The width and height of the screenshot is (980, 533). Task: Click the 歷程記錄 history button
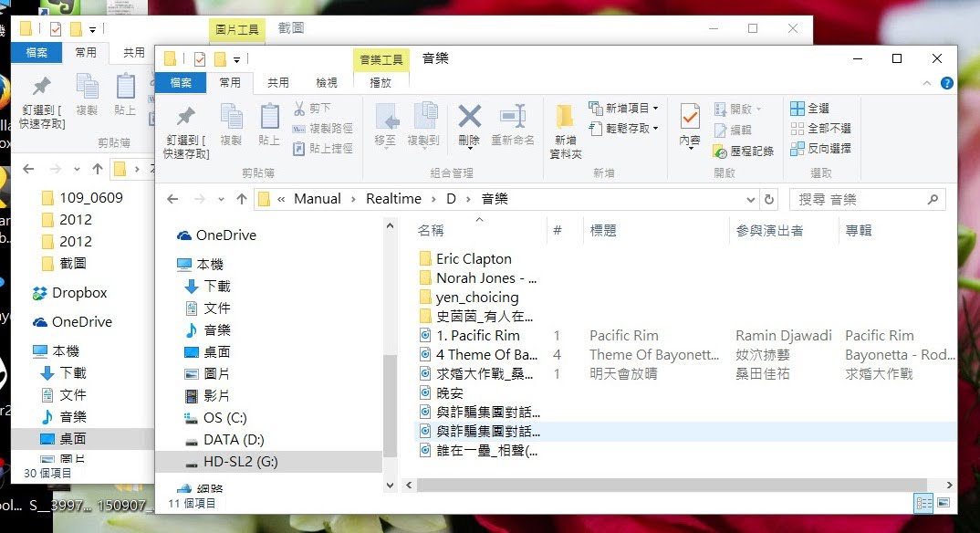744,151
